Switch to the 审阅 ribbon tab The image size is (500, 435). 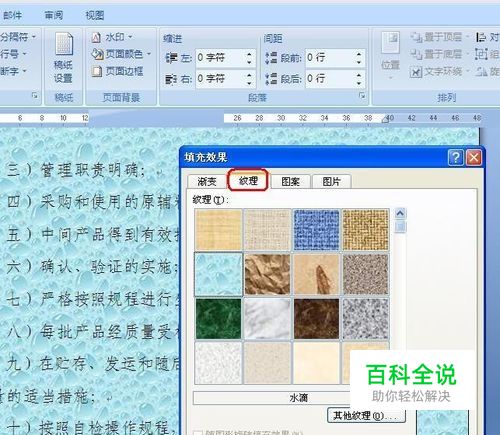click(54, 15)
